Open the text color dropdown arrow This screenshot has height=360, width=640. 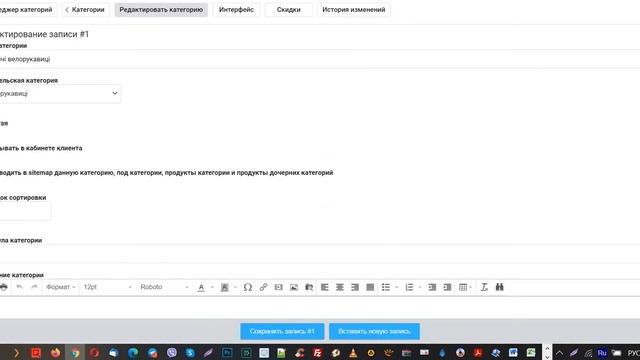pyautogui.click(x=212, y=287)
